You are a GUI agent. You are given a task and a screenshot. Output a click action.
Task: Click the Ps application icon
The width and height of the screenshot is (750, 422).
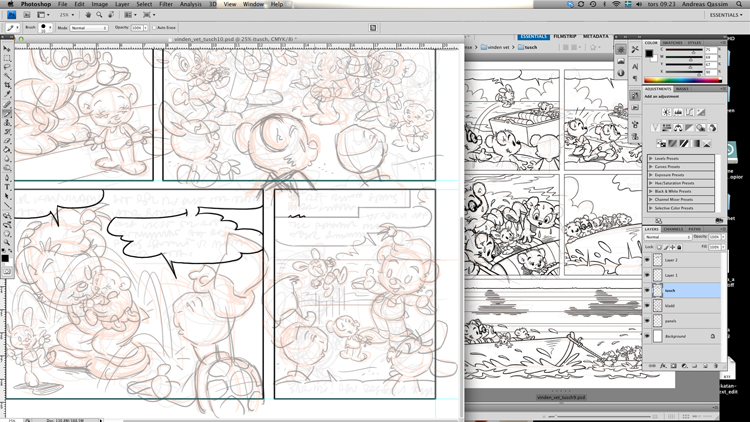11,15
